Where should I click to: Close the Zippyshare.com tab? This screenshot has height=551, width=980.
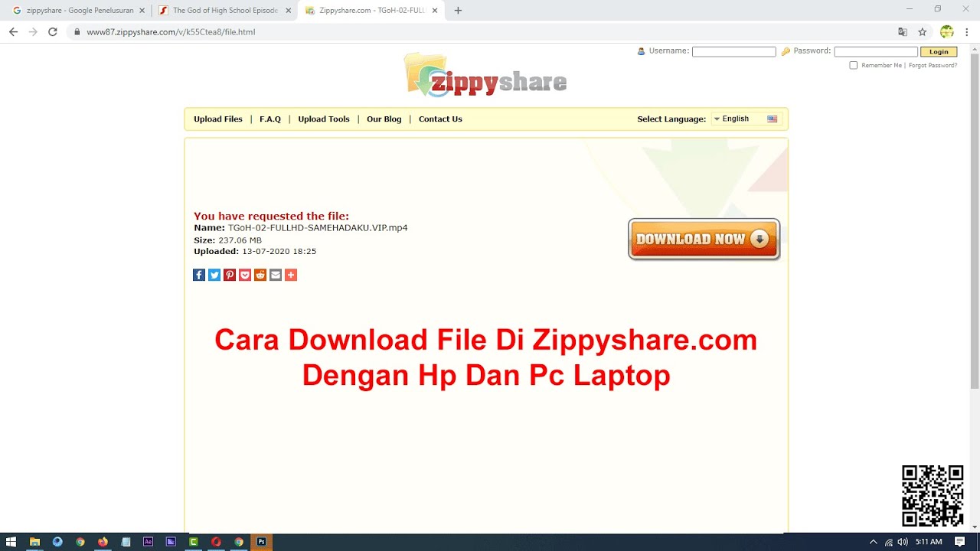pyautogui.click(x=435, y=11)
